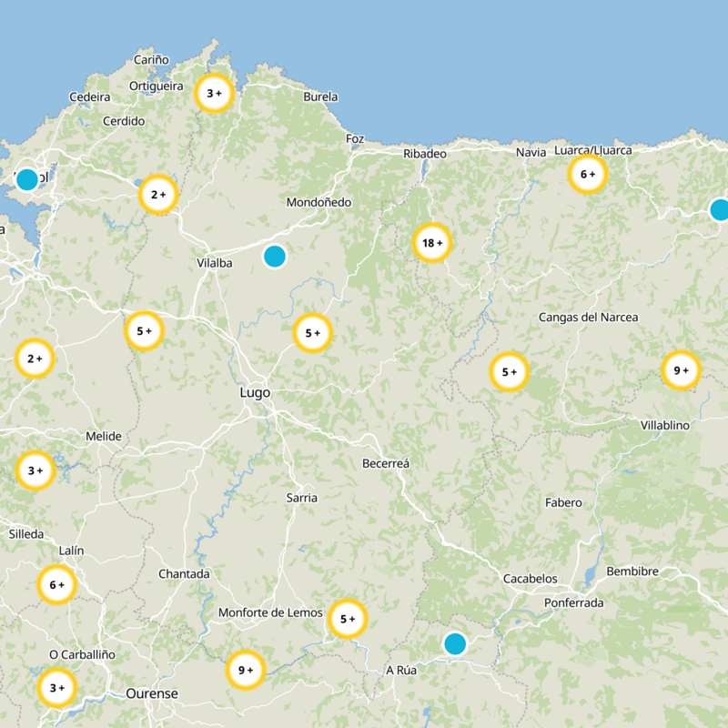Select the blue marker east of Luarca cluster
This screenshot has height=728, width=728.
coord(719,210)
